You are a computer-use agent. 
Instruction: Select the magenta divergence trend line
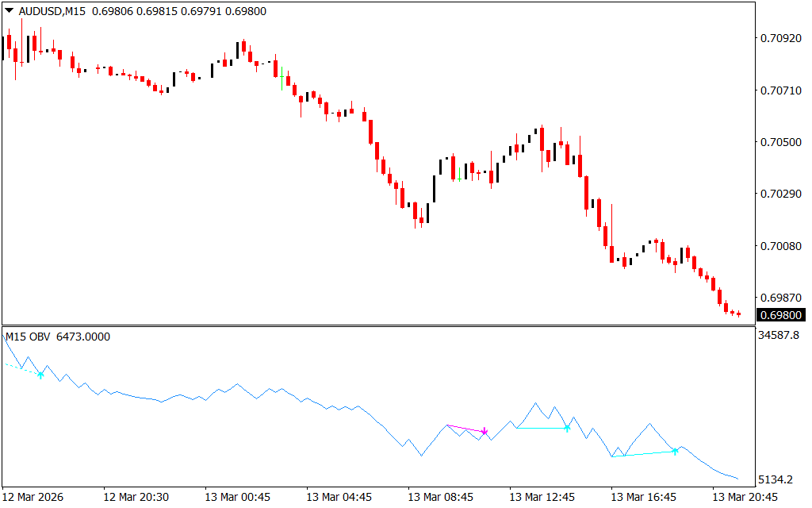pyautogui.click(x=465, y=429)
